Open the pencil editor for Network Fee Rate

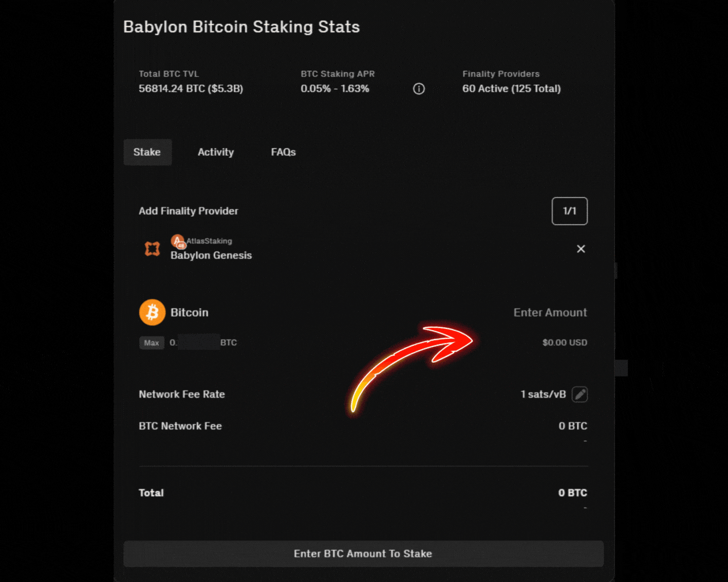coord(580,394)
